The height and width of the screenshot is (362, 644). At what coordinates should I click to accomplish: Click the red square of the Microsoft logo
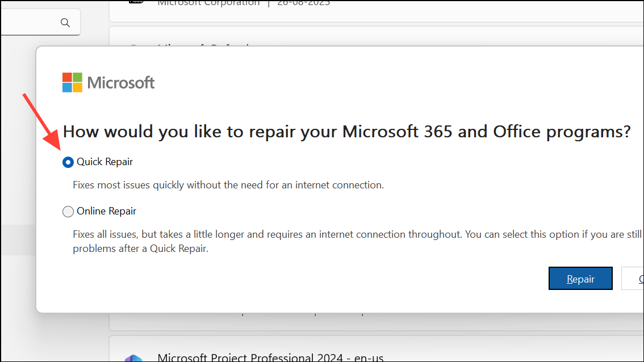click(66, 78)
